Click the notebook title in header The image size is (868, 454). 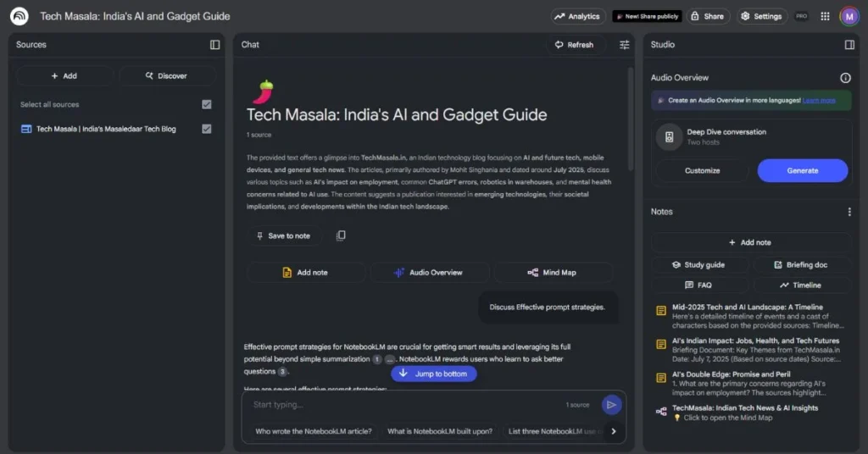pos(135,16)
